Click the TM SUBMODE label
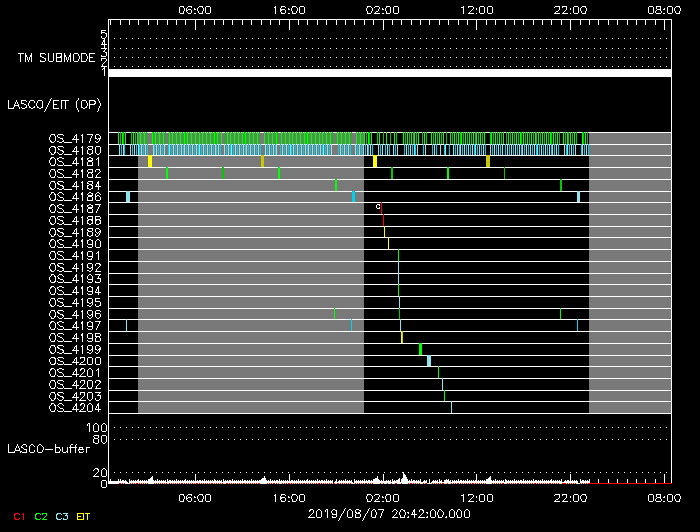This screenshot has height=532, width=700. click(55, 58)
